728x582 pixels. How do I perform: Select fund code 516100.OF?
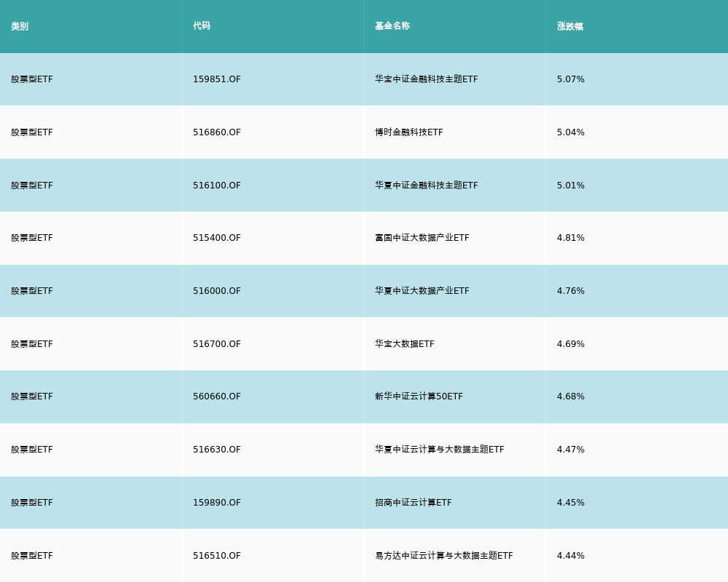[217, 186]
